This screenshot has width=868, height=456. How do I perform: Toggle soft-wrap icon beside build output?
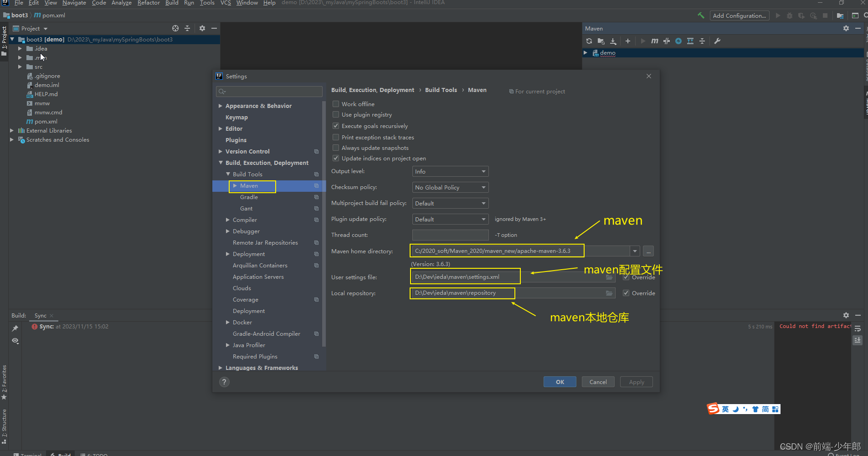pos(858,328)
